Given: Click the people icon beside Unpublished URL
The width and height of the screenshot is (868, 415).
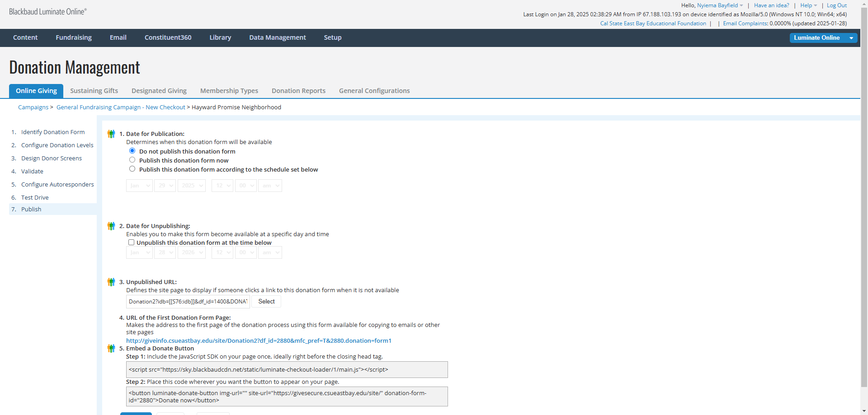Looking at the screenshot, I should click(x=111, y=282).
